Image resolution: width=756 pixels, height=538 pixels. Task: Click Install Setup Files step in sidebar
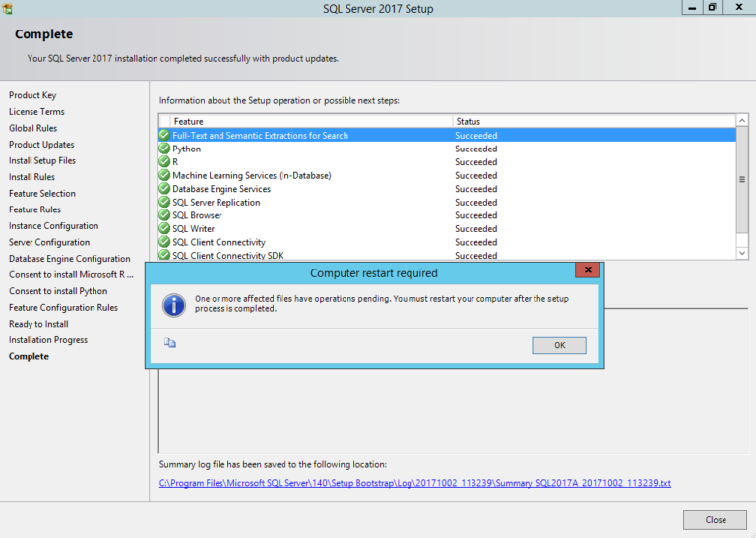click(42, 161)
